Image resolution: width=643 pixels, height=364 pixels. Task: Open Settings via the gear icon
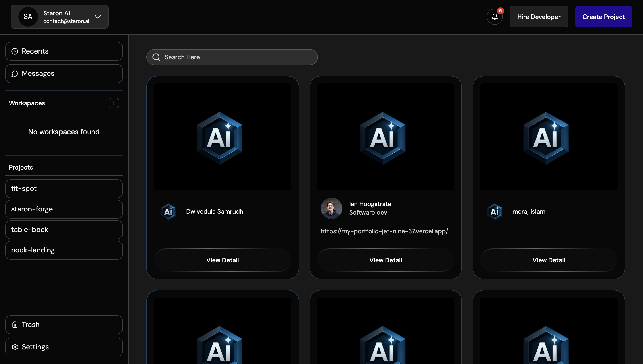pyautogui.click(x=15, y=347)
